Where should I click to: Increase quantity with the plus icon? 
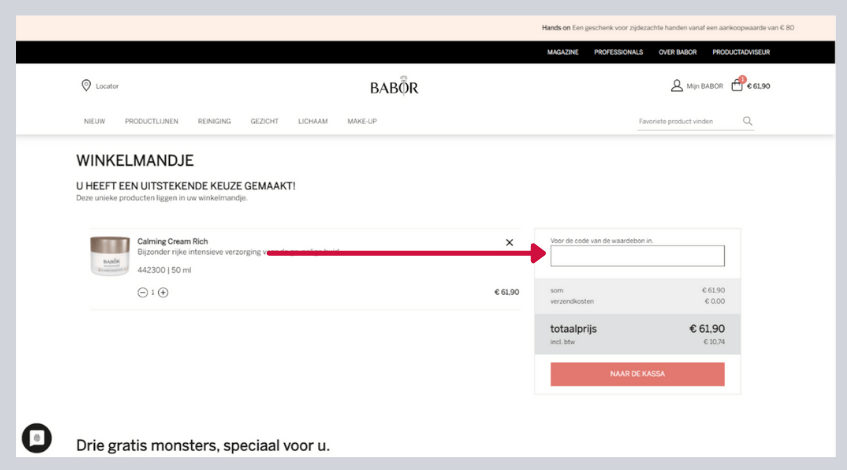(163, 292)
